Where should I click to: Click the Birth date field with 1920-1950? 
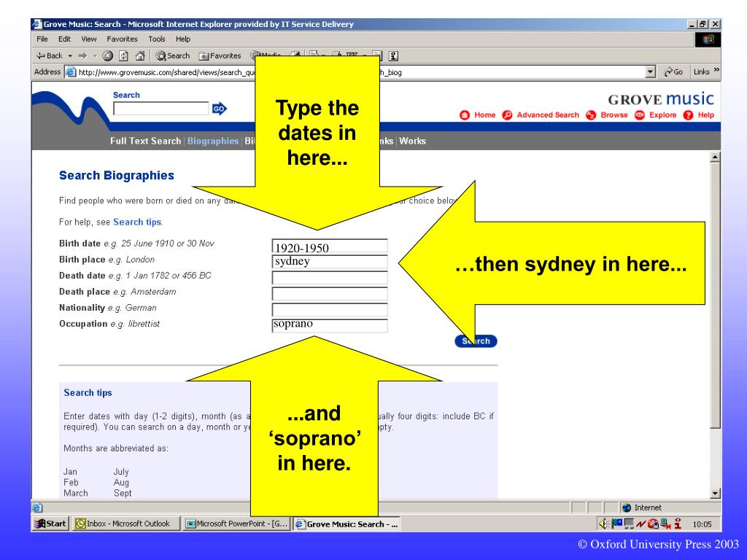coord(330,246)
